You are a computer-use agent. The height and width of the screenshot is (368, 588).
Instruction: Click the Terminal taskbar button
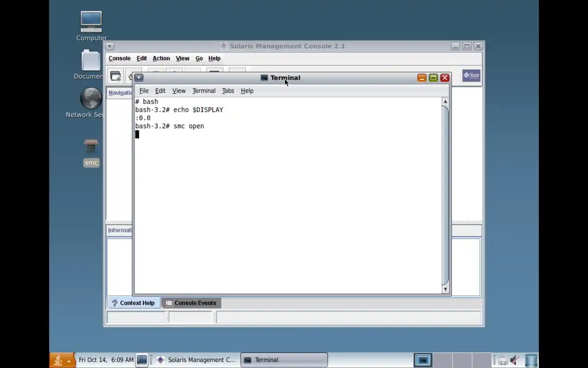[284, 360]
